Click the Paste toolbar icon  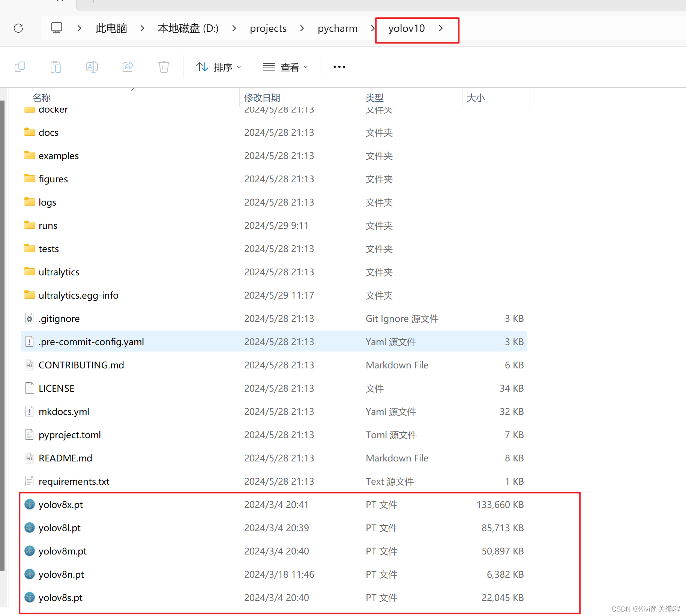coord(56,67)
